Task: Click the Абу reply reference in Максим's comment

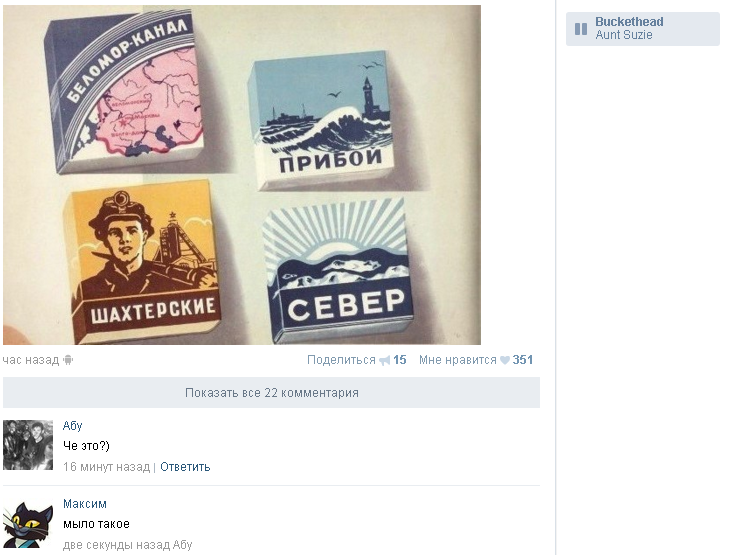Action: pos(182,545)
